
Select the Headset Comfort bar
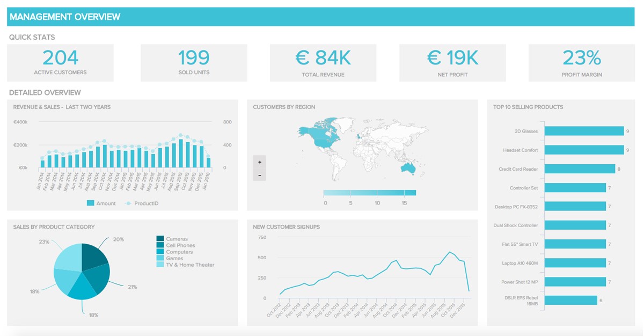tap(584, 150)
